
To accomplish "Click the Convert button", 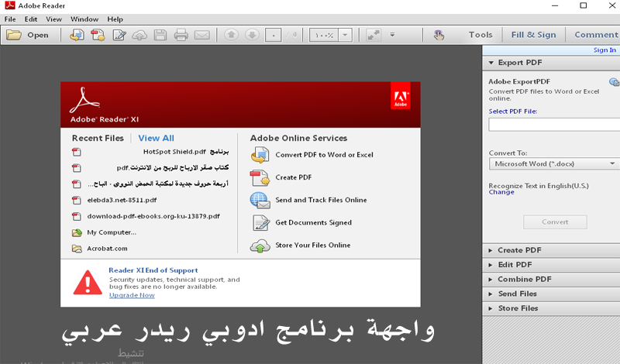I will (555, 222).
